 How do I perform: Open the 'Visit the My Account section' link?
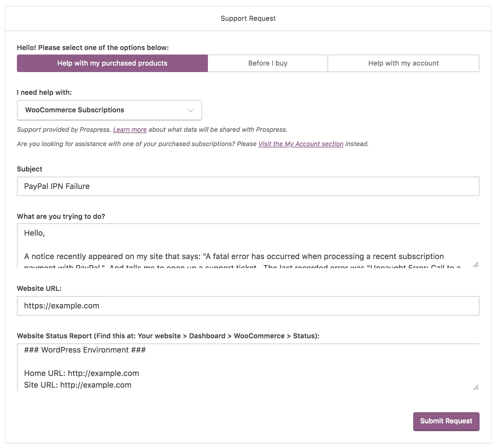301,144
